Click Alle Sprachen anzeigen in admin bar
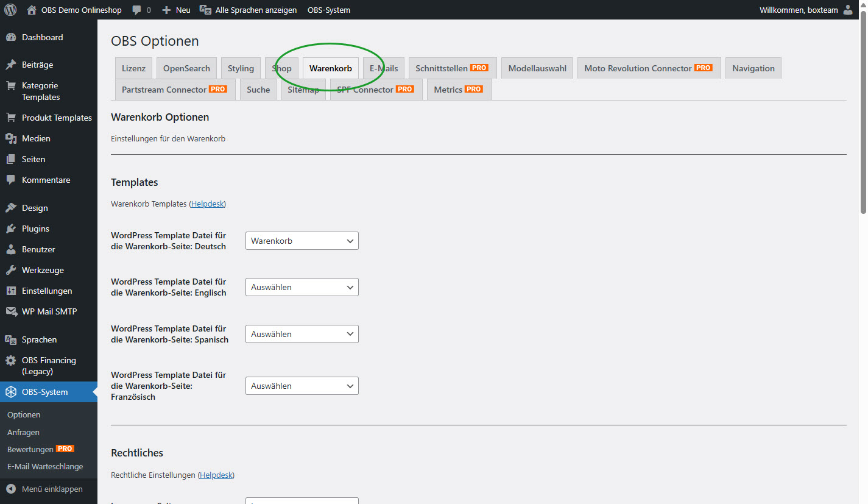 point(256,10)
